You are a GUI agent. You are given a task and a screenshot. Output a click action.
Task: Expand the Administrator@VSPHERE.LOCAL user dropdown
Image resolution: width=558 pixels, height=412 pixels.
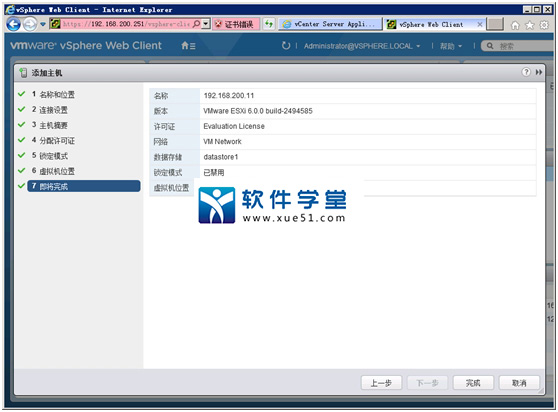(362, 46)
